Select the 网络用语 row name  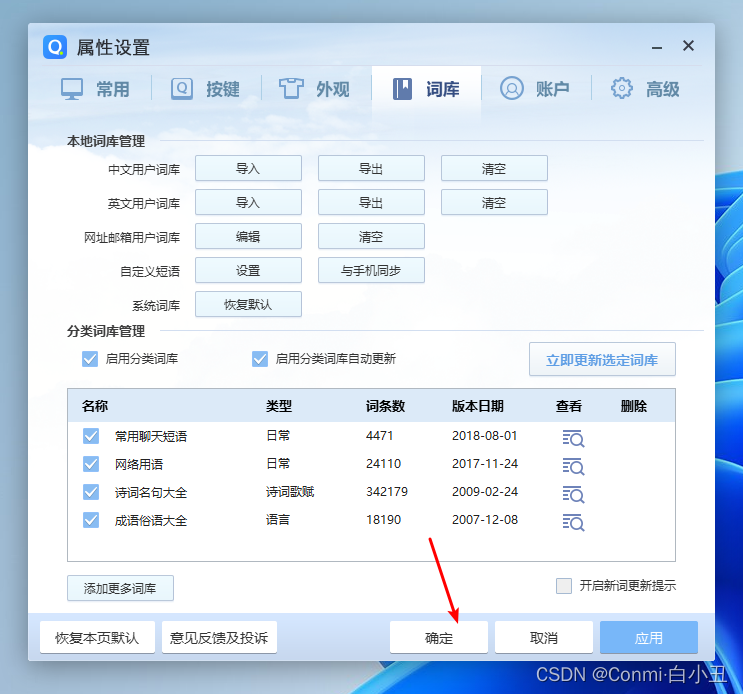pos(139,464)
